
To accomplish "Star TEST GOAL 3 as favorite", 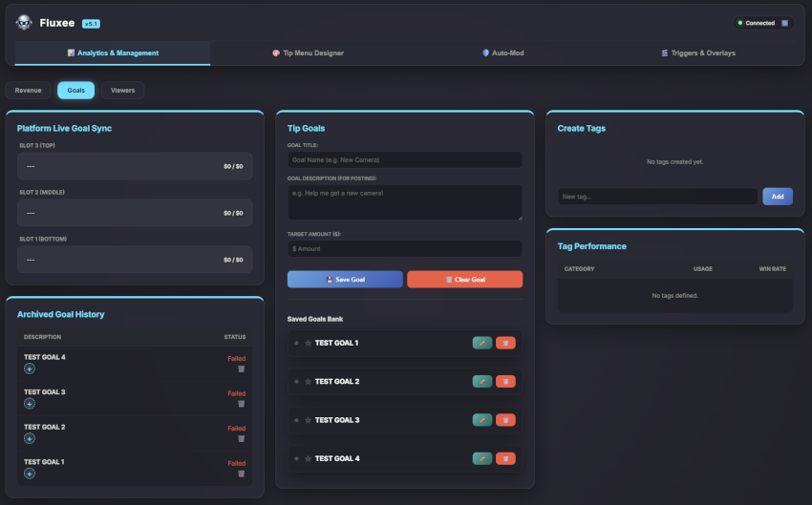I will pyautogui.click(x=308, y=420).
